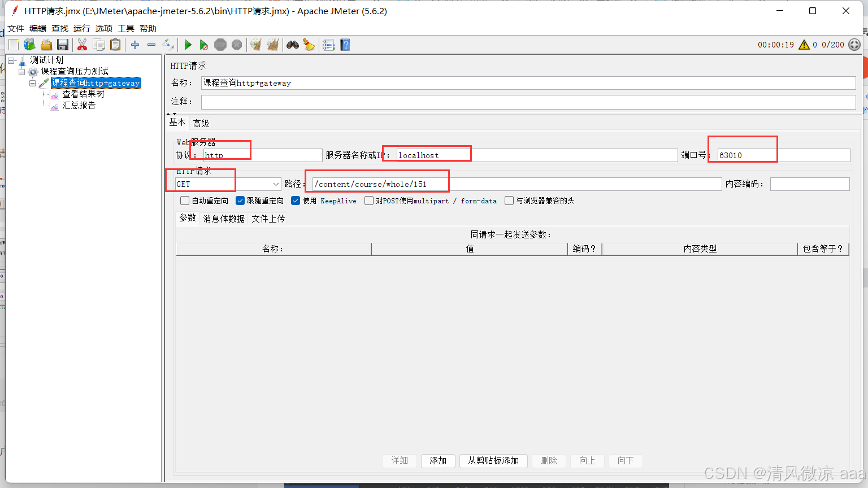This screenshot has width=868, height=488.
Task: Click the 从剪贴板添加 button
Action: tap(493, 461)
